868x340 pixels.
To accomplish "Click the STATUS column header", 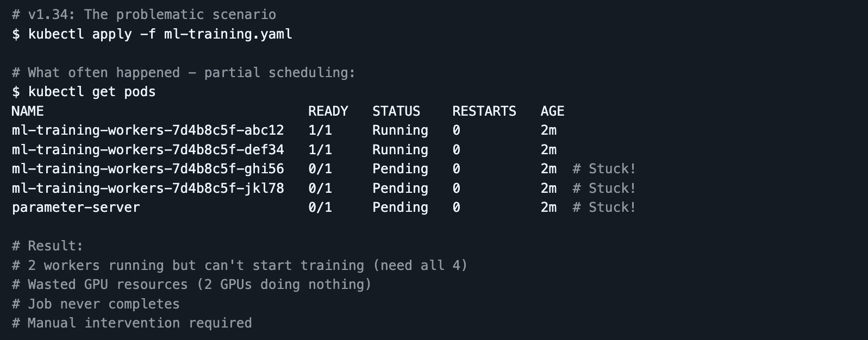I will pos(396,111).
